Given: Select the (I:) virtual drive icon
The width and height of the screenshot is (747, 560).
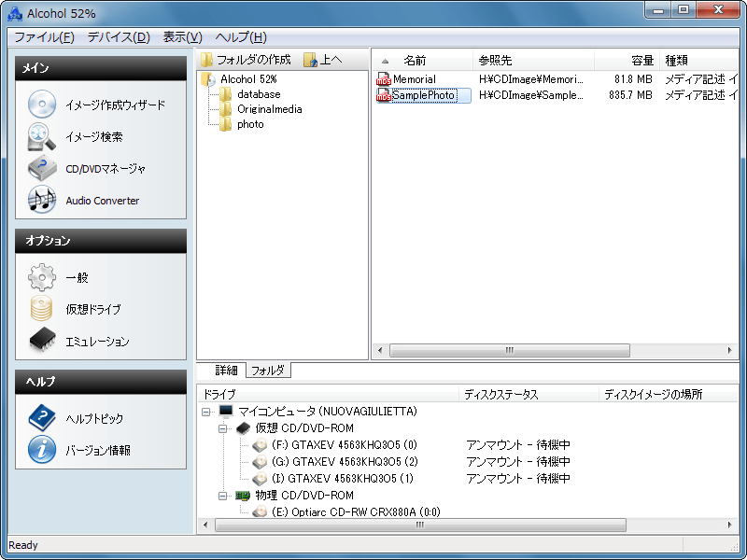Looking at the screenshot, I should coord(261,478).
